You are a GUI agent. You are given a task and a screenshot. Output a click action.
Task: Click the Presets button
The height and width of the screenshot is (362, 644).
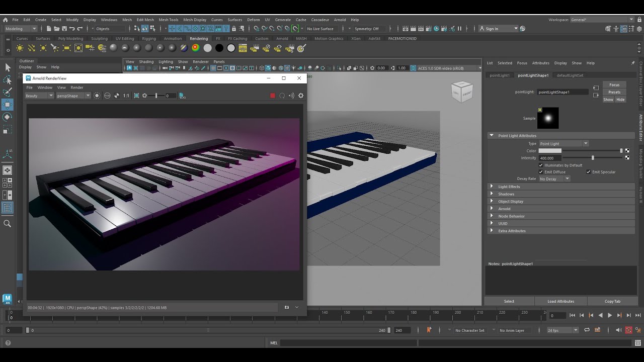coord(614,92)
